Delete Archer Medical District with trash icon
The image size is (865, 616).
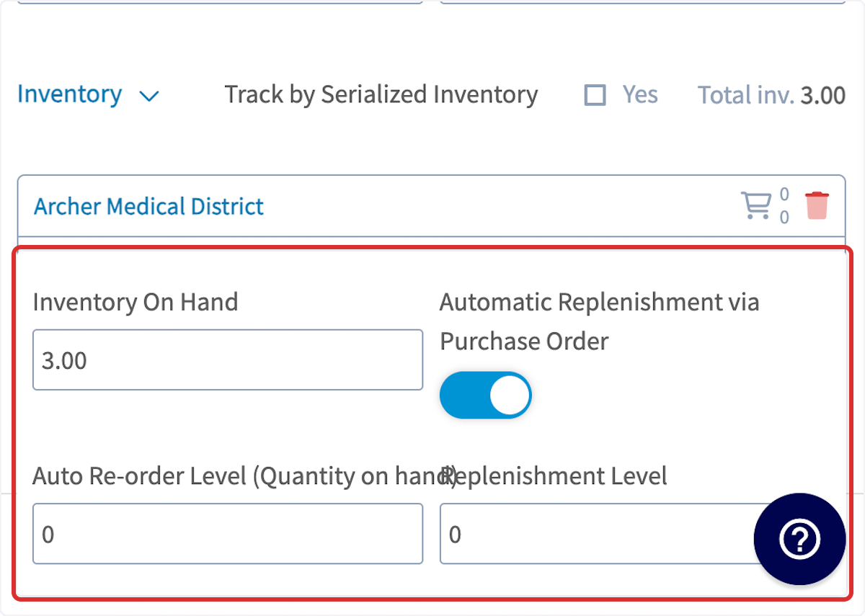pyautogui.click(x=817, y=205)
